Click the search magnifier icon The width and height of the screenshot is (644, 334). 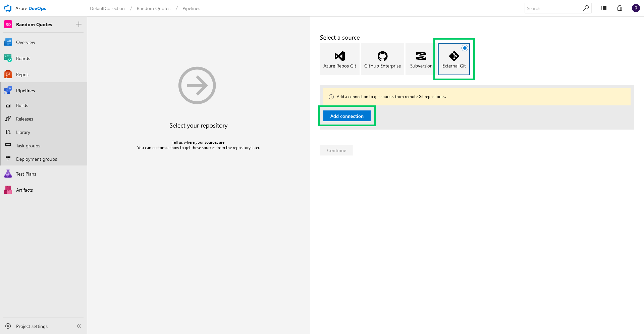586,8
